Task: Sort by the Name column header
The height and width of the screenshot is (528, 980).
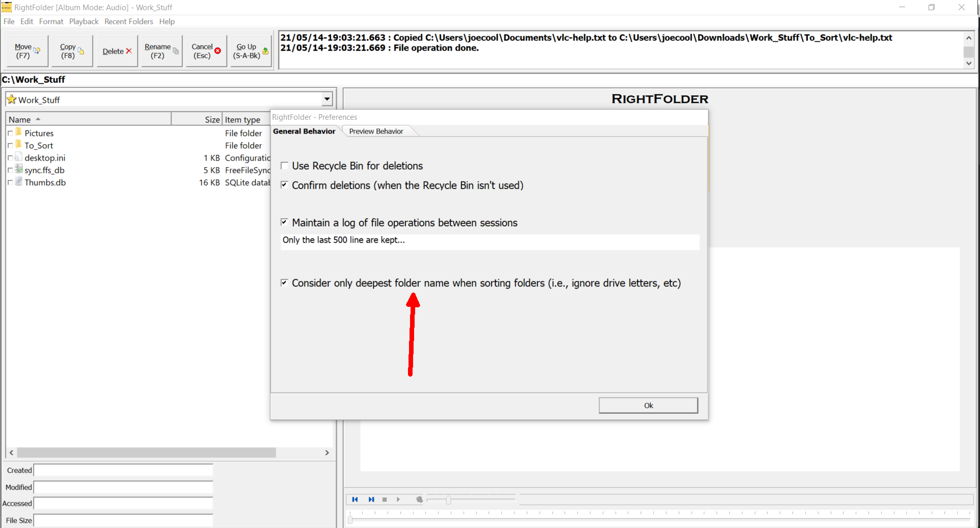Action: pyautogui.click(x=89, y=119)
